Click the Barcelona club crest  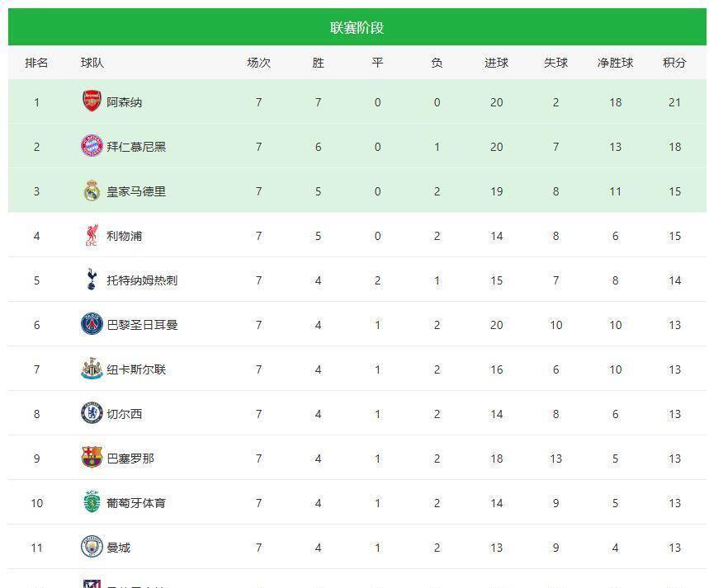[x=91, y=458]
